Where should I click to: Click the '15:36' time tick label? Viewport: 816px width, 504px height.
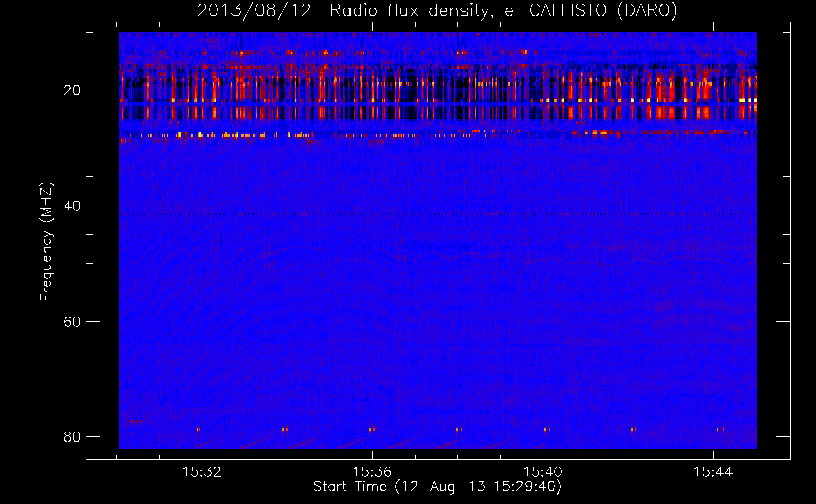click(x=372, y=472)
